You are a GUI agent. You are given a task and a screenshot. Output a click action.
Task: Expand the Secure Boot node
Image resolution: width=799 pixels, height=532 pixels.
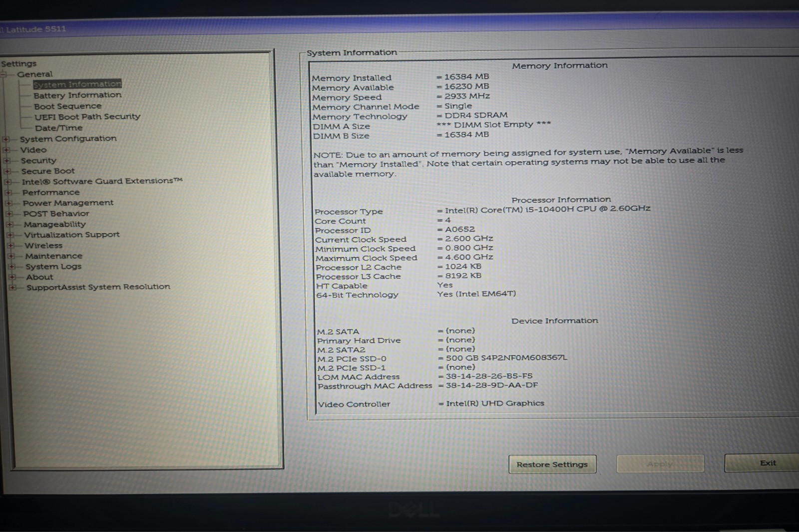pyautogui.click(x=7, y=171)
